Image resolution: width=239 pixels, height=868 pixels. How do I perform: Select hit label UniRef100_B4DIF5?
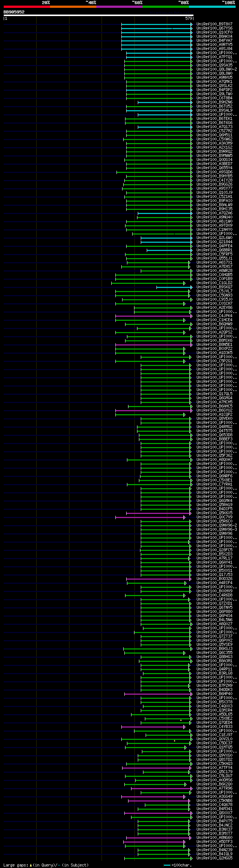click(x=214, y=509)
